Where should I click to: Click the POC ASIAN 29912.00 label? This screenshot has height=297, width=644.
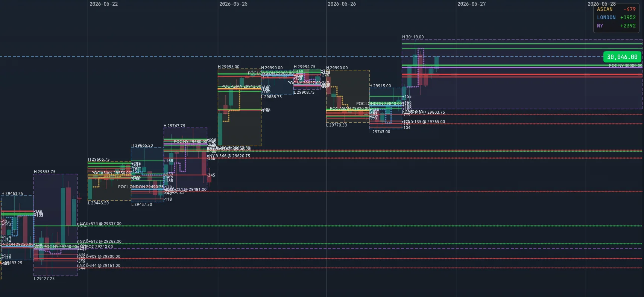[x=241, y=86]
